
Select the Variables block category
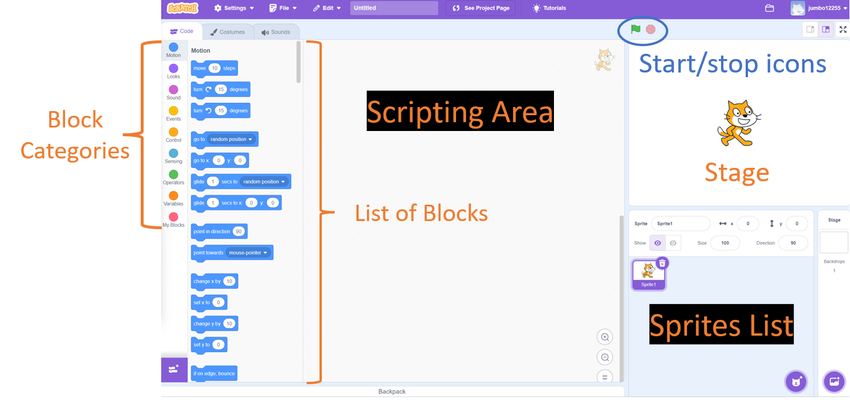coord(173,198)
